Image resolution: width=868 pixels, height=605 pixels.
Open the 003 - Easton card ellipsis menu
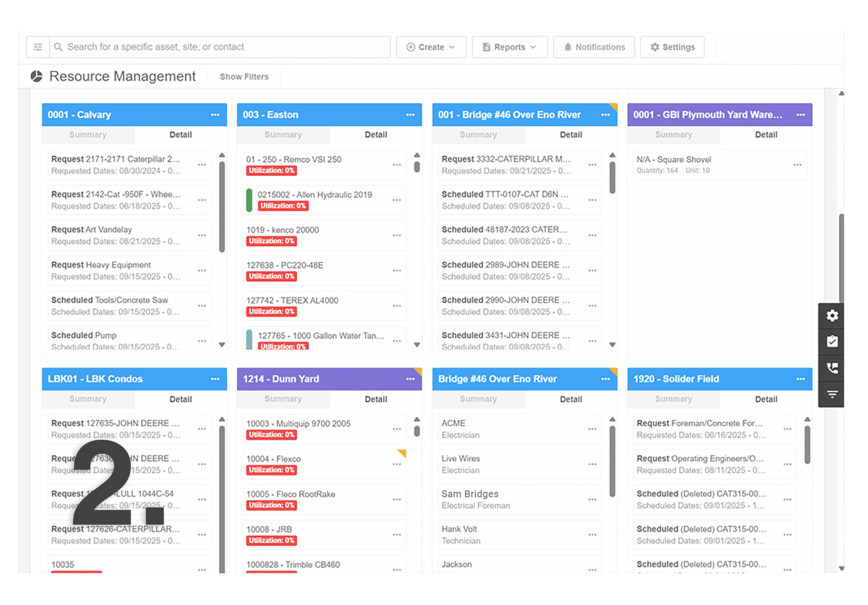pyautogui.click(x=410, y=115)
